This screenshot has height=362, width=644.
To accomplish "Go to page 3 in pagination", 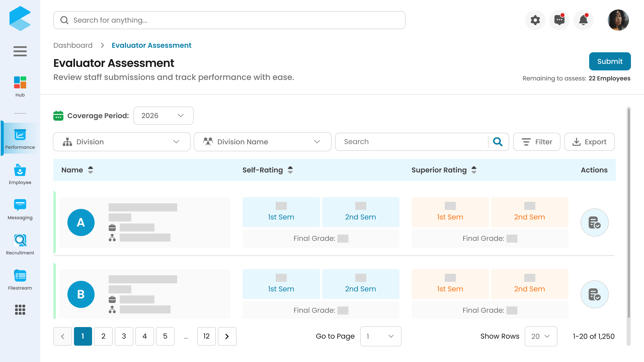I will 124,336.
